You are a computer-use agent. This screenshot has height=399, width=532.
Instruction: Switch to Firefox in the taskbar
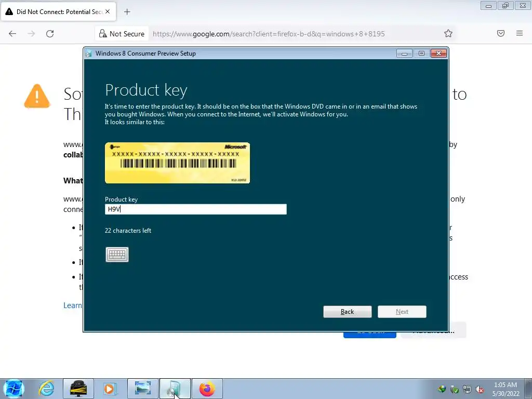point(207,389)
